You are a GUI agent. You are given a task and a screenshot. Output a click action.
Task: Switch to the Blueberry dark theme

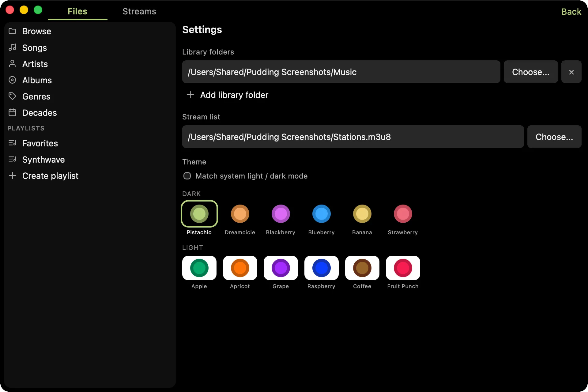322,214
